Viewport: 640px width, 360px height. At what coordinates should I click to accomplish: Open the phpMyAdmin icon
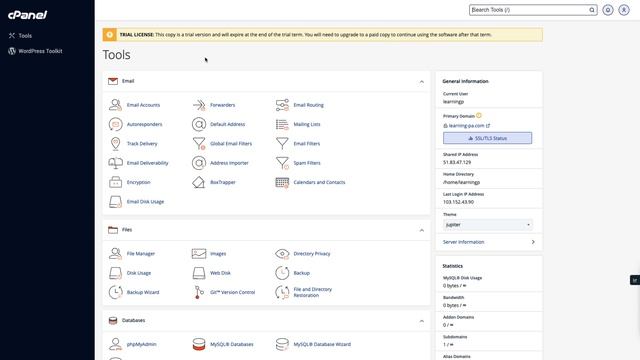click(x=116, y=344)
